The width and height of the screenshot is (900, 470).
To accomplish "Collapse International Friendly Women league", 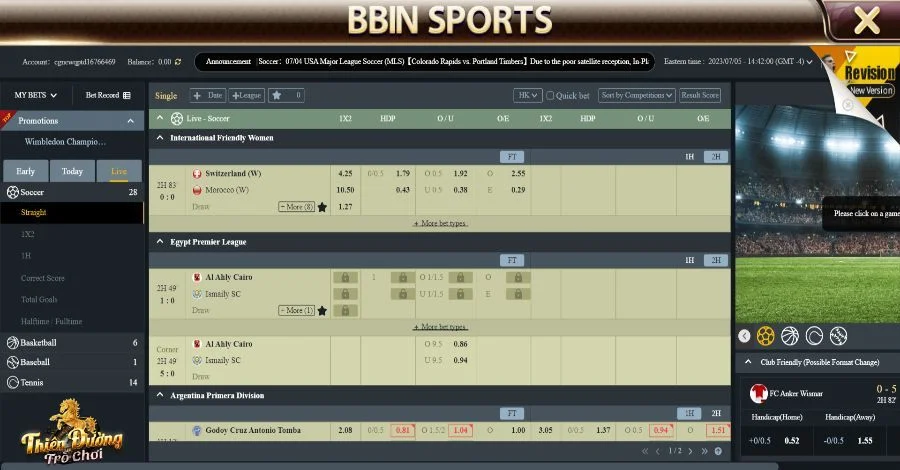I will tap(160, 138).
